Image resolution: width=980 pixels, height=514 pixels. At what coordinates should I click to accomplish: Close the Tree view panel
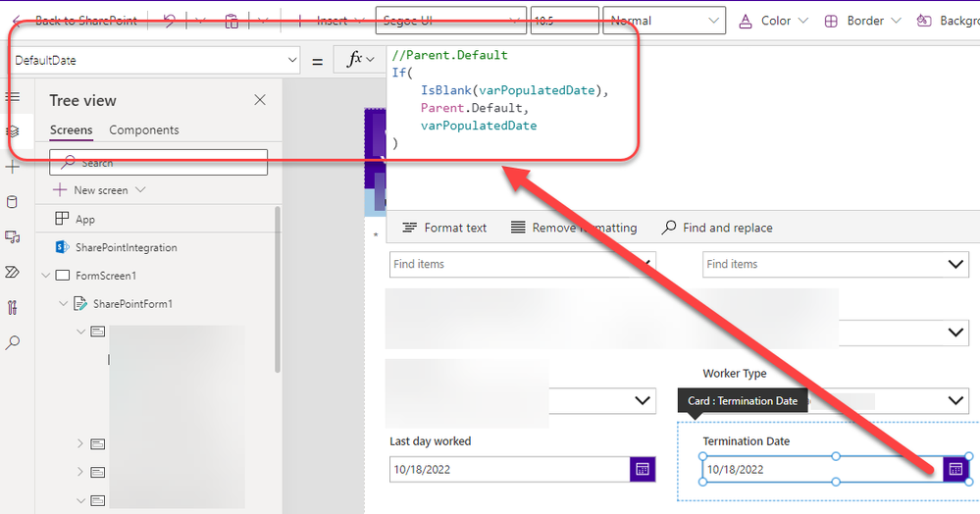point(260,100)
